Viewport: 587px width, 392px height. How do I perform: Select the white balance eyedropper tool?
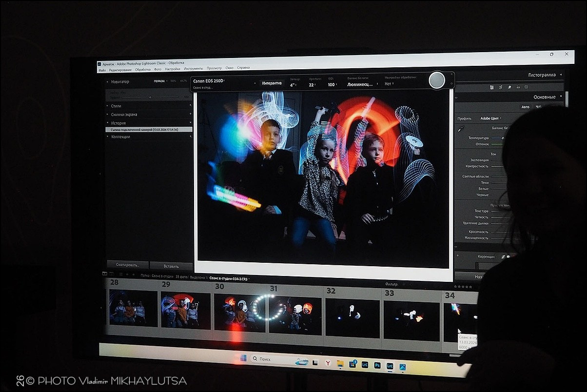[460, 129]
